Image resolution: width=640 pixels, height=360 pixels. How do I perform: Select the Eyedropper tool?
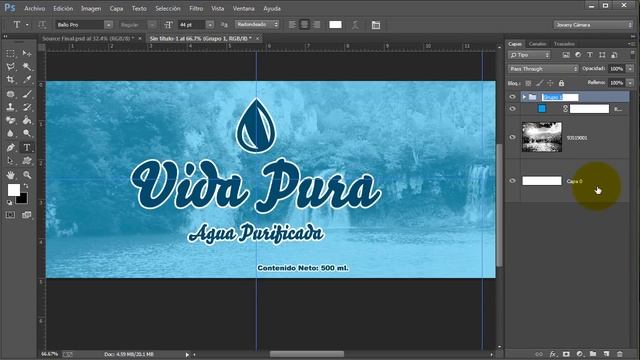[x=27, y=80]
